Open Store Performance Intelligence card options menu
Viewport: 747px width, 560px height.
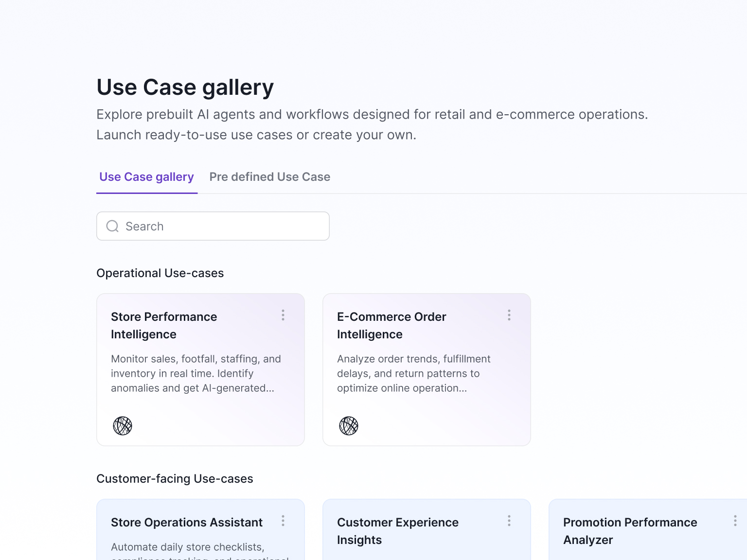tap(283, 315)
